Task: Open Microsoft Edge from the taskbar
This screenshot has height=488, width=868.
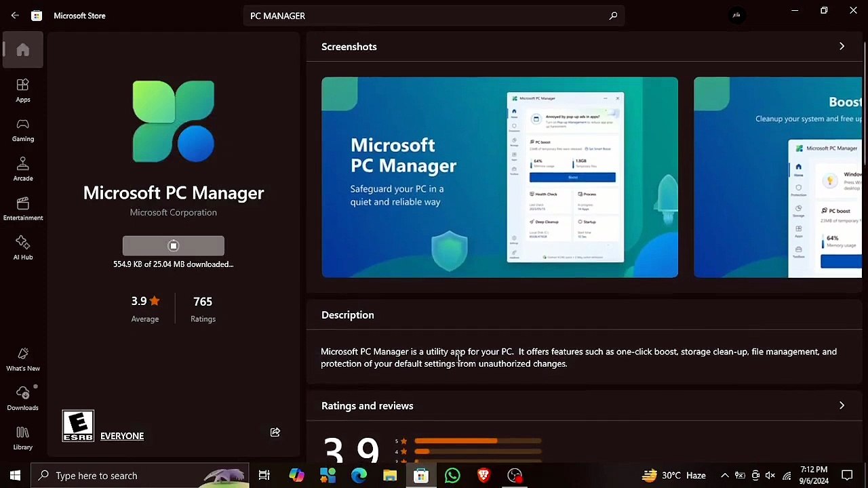Action: [x=359, y=476]
